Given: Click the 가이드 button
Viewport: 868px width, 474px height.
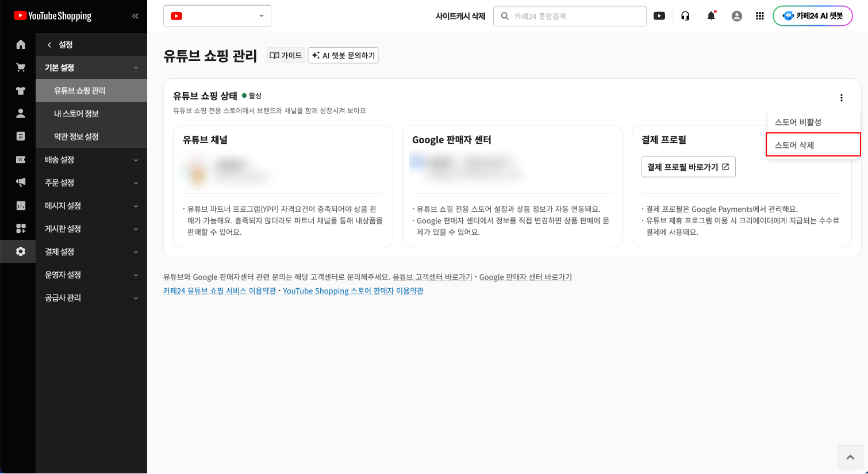Looking at the screenshot, I should [x=286, y=55].
